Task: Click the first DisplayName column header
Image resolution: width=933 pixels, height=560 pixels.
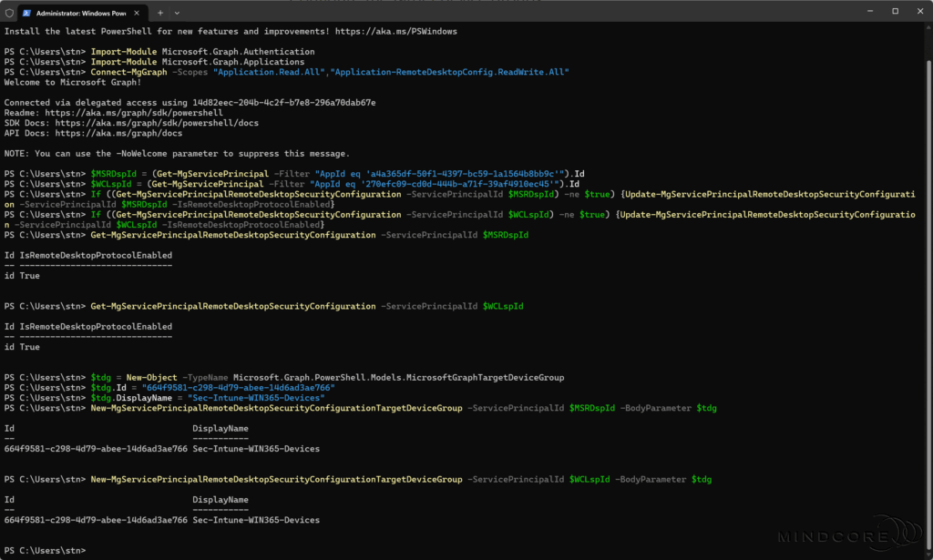Action: (x=220, y=429)
